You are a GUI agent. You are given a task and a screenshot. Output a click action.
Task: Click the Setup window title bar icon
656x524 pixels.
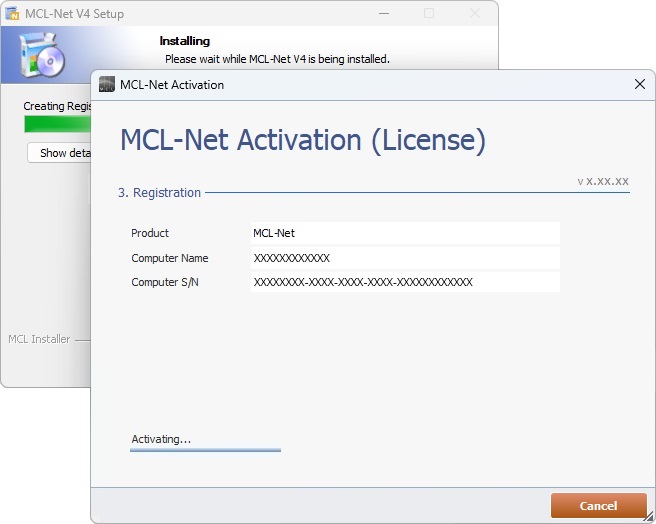coord(12,13)
